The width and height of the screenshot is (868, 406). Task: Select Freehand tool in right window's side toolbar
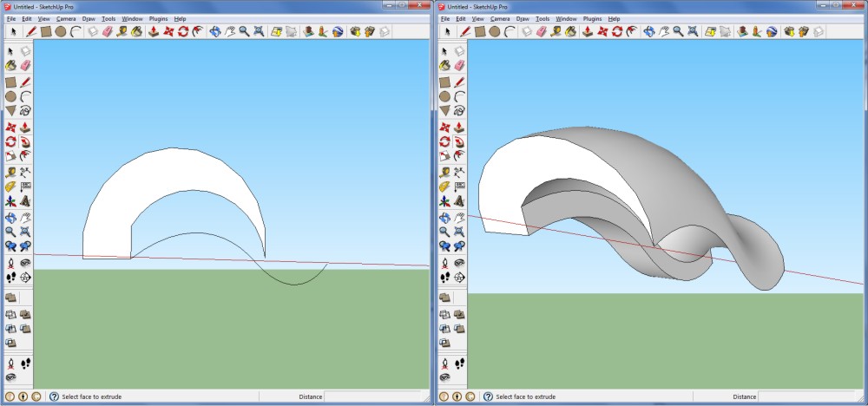pos(460,110)
